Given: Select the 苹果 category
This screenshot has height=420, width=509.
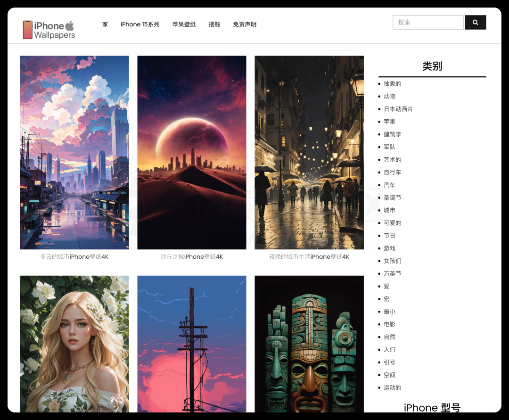Looking at the screenshot, I should 390,122.
